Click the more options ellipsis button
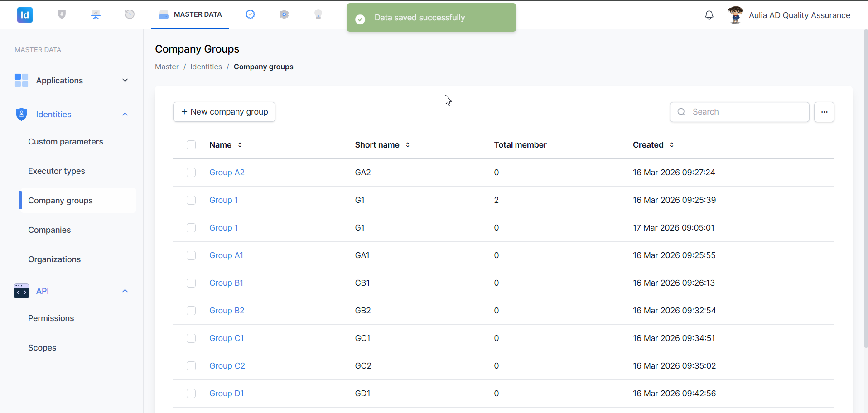Image resolution: width=868 pixels, height=413 pixels. point(824,112)
